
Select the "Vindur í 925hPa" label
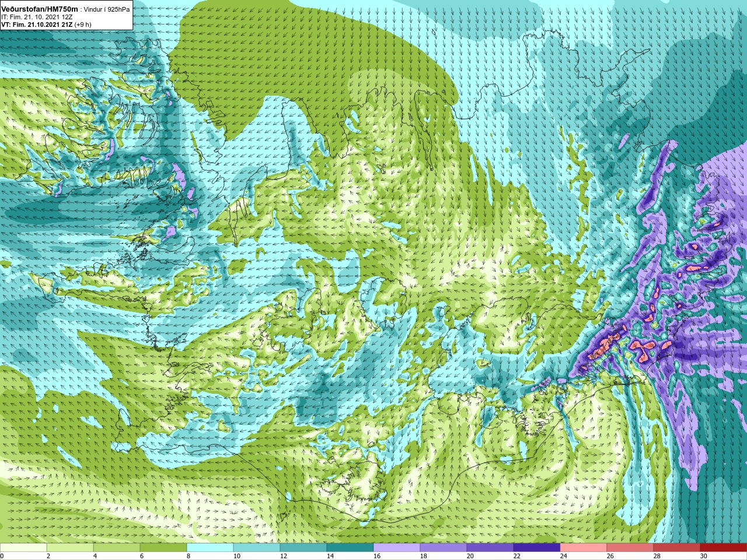(x=107, y=9)
